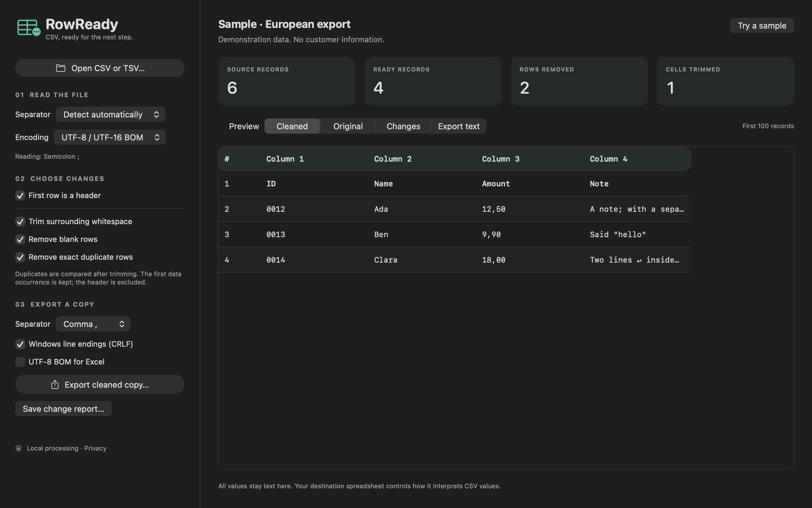Select the cell containing 0013

click(x=276, y=235)
